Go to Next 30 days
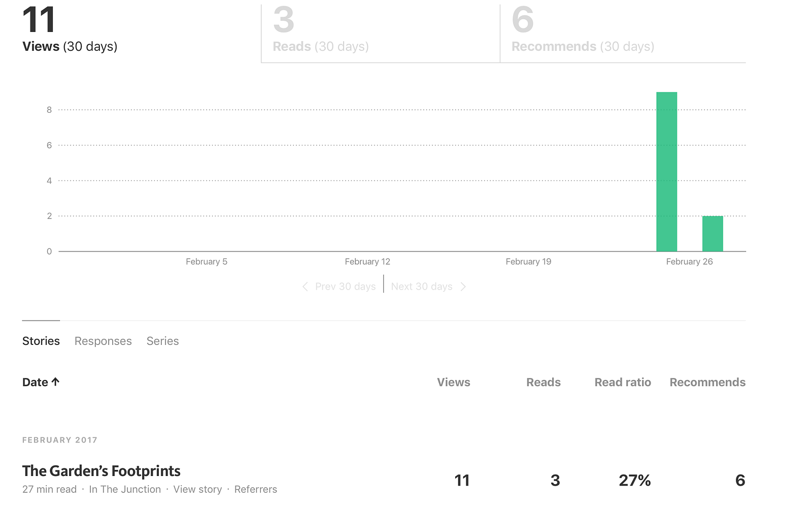Viewport: 812px width, 508px height. click(422, 287)
